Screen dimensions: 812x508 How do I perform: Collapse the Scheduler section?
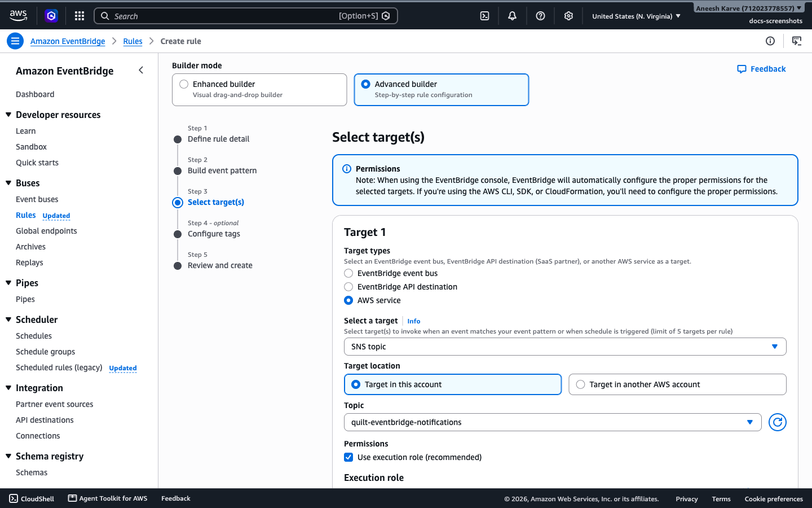tap(8, 319)
